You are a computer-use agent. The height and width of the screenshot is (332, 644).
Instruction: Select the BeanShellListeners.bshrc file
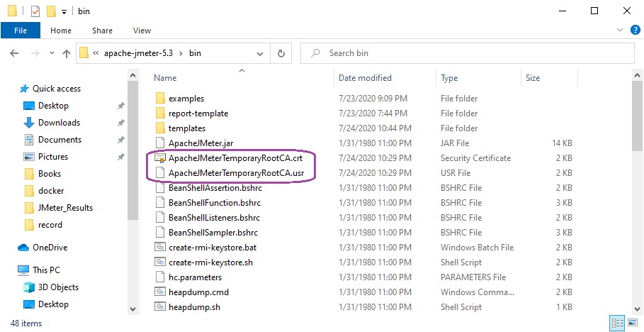coord(214,218)
